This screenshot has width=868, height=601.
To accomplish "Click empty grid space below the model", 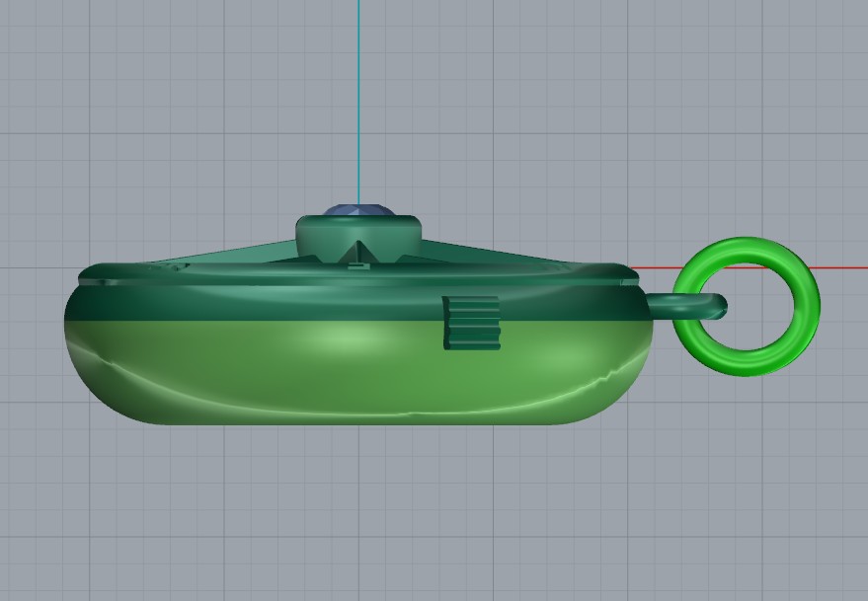I will pos(395,513).
